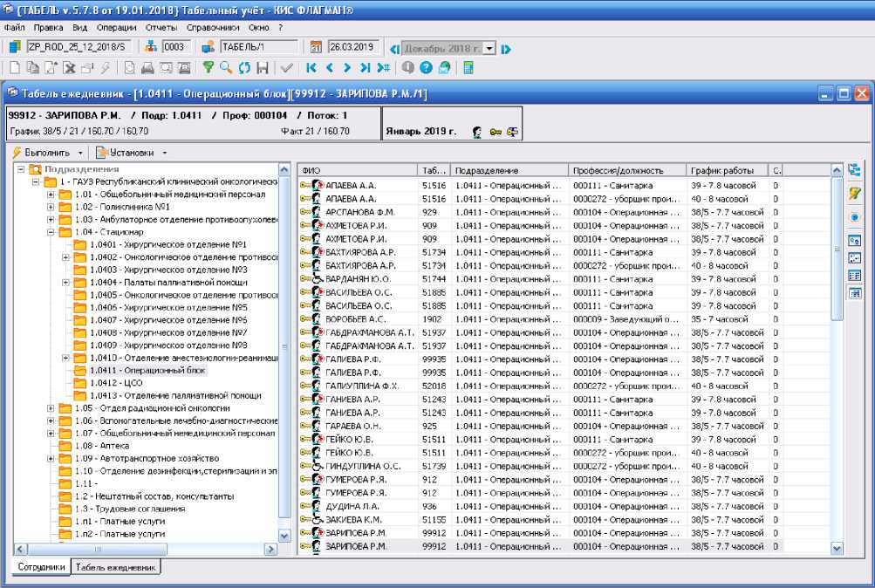Expand the 1.05 - Отдел радиационной онкологии node

coord(51,407)
